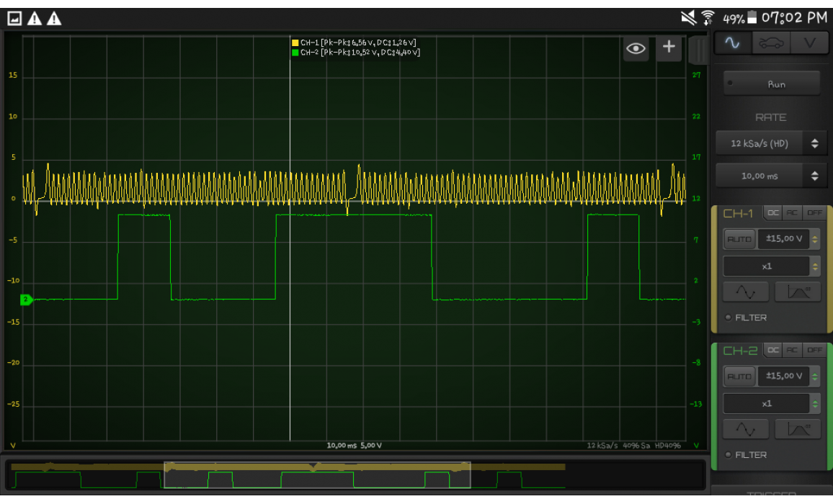Set CH-2 coupling to DC
The height and width of the screenshot is (504, 833).
(x=772, y=351)
